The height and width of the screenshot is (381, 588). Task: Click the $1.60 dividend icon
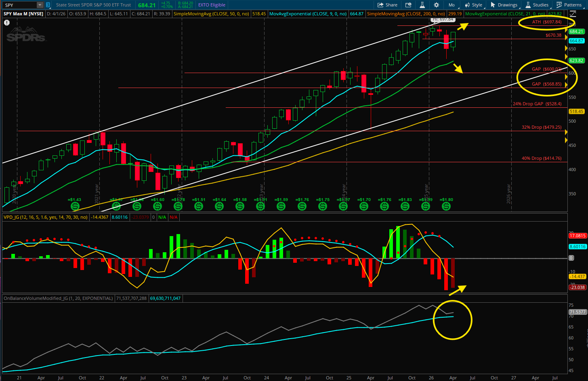pos(157,206)
